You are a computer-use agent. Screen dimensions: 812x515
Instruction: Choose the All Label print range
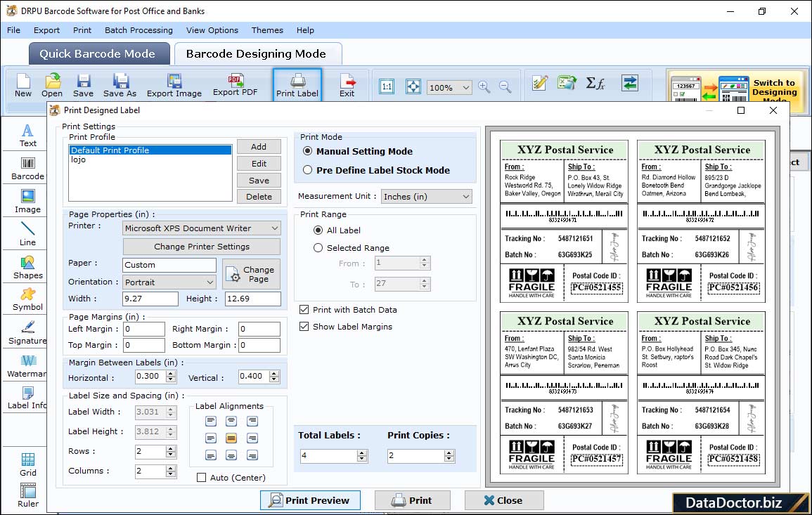click(x=318, y=230)
